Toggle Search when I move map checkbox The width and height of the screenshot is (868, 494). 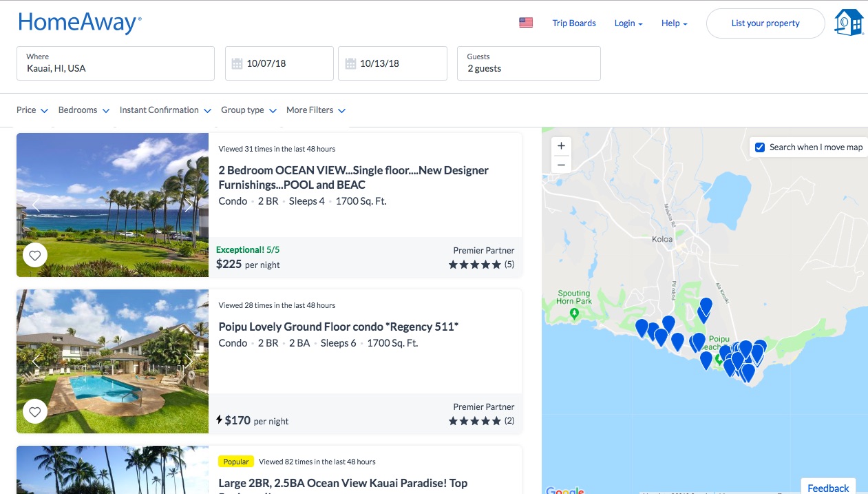coord(760,147)
